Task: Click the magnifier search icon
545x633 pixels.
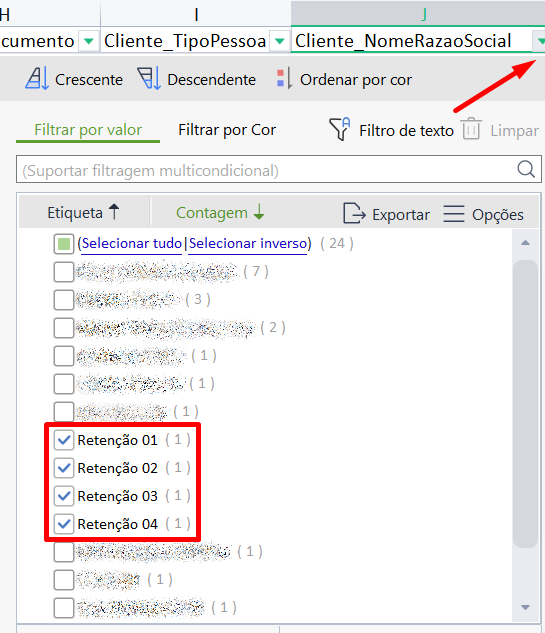Action: tap(526, 169)
